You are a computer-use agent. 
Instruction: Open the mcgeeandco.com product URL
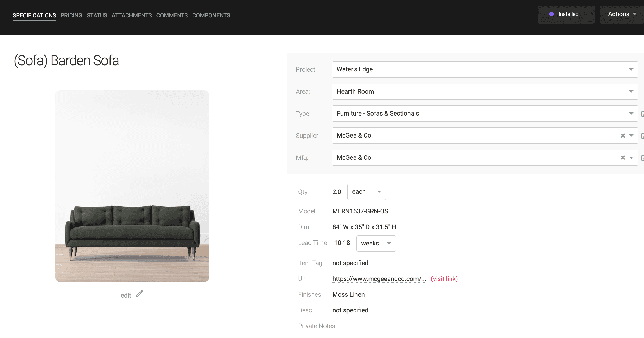point(379,279)
